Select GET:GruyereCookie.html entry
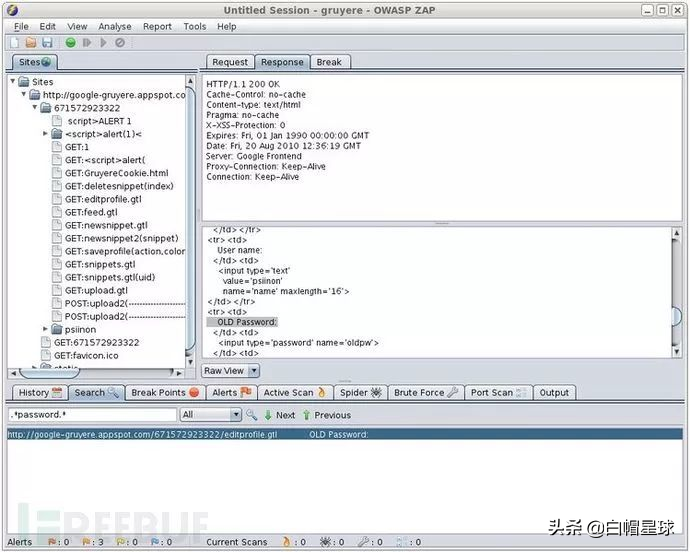The image size is (690, 552). [x=110, y=173]
